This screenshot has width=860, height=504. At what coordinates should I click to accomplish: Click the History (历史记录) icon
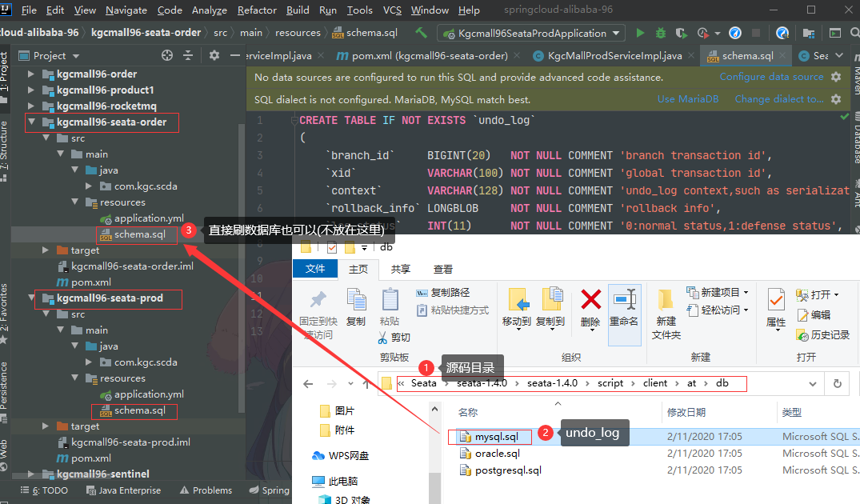point(802,335)
